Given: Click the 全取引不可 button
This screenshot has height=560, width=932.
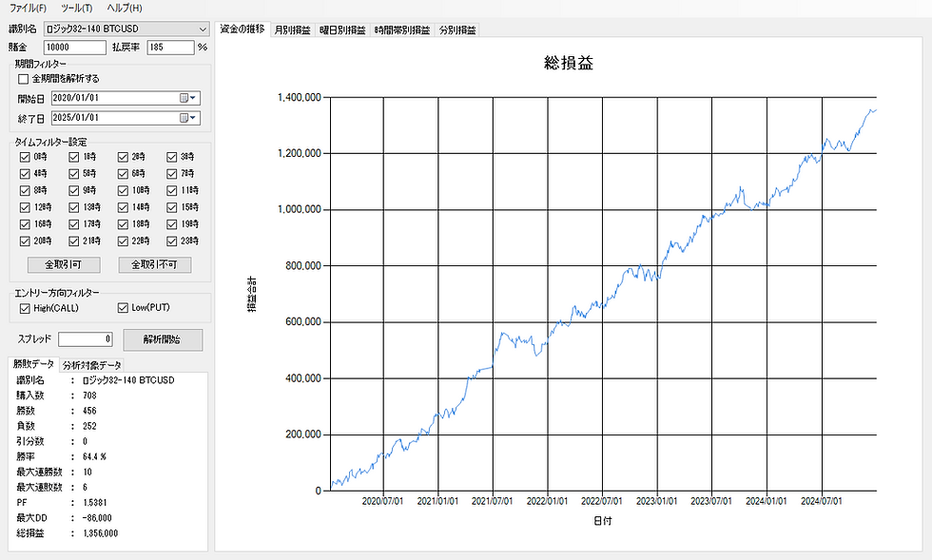Looking at the screenshot, I should click(x=153, y=264).
